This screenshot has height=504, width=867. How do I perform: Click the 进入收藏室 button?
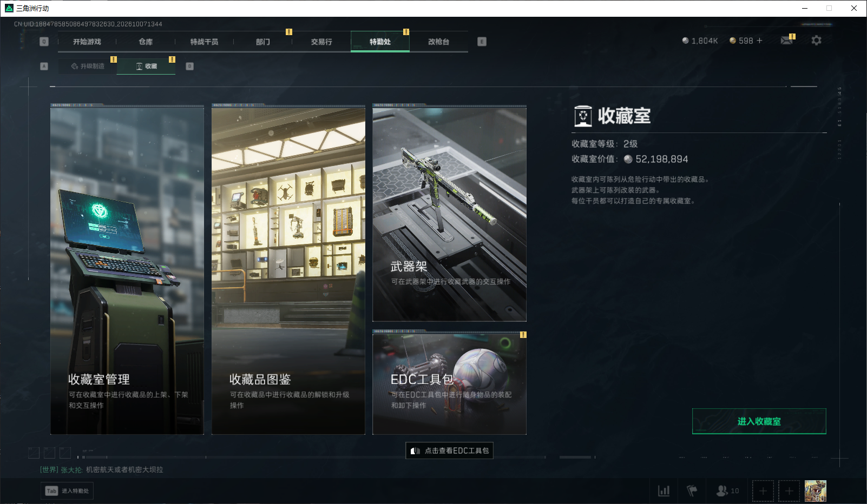pyautogui.click(x=759, y=421)
